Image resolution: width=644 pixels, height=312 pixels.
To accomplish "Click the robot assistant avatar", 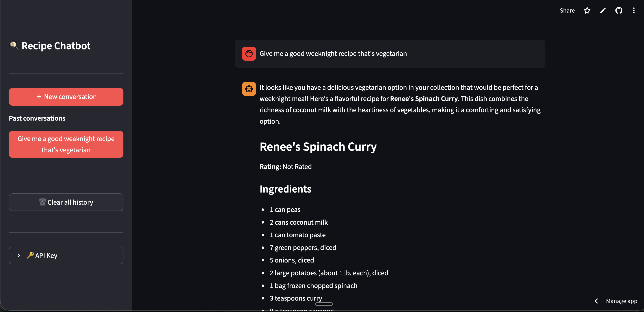I will 249,89.
